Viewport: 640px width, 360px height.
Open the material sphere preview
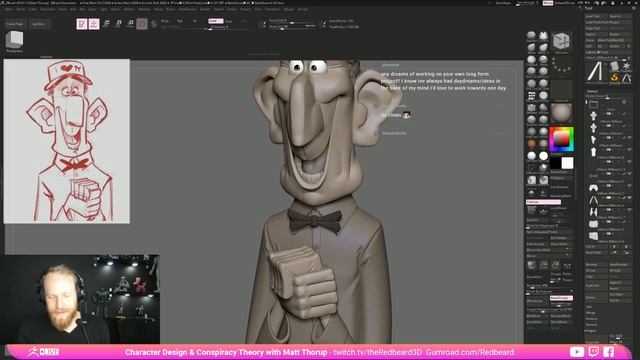(562, 113)
